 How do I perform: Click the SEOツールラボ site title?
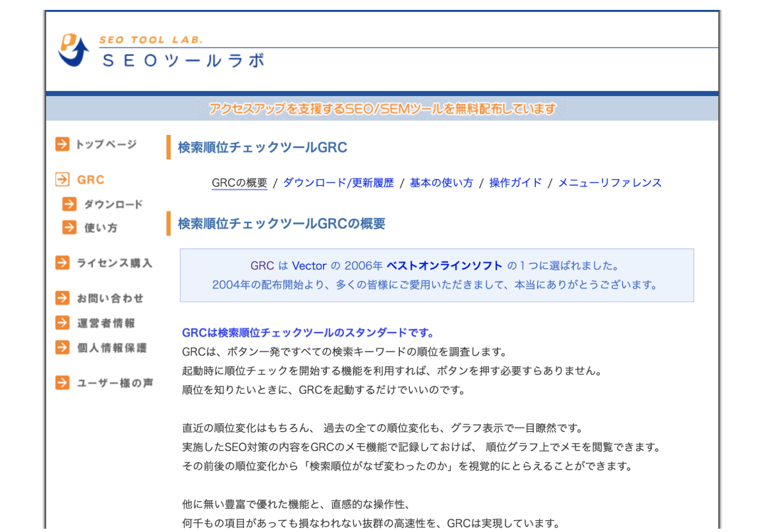185,61
